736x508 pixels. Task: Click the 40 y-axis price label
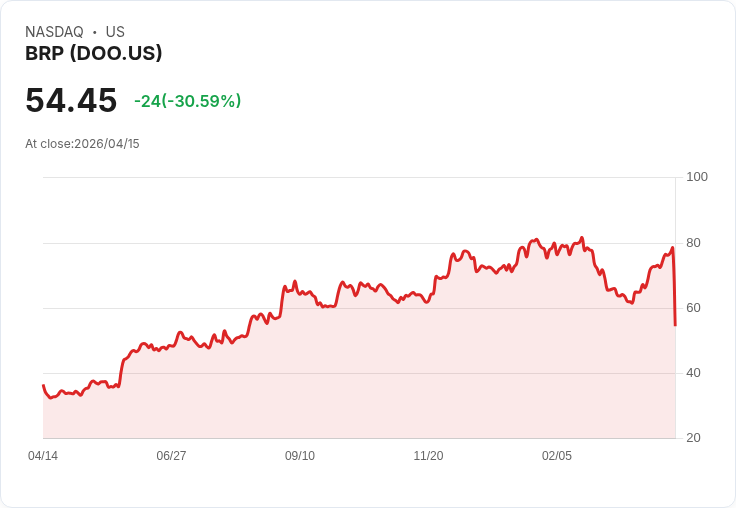(x=693, y=373)
